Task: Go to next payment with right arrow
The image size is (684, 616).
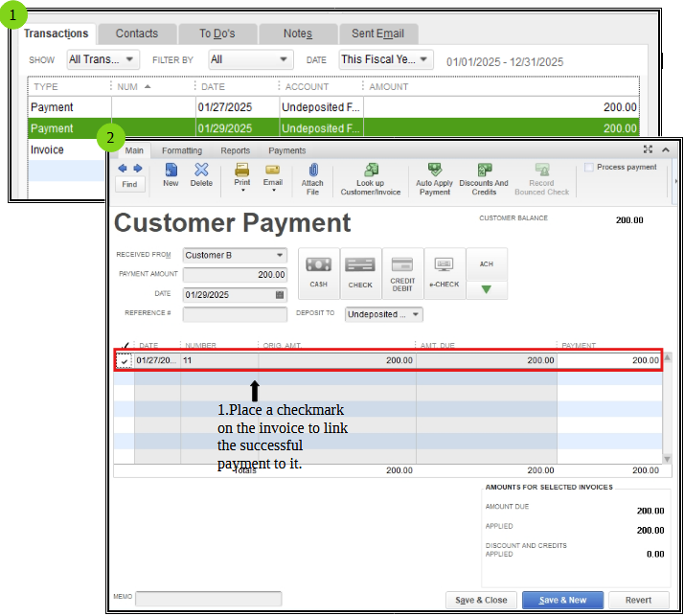Action: pyautogui.click(x=138, y=169)
